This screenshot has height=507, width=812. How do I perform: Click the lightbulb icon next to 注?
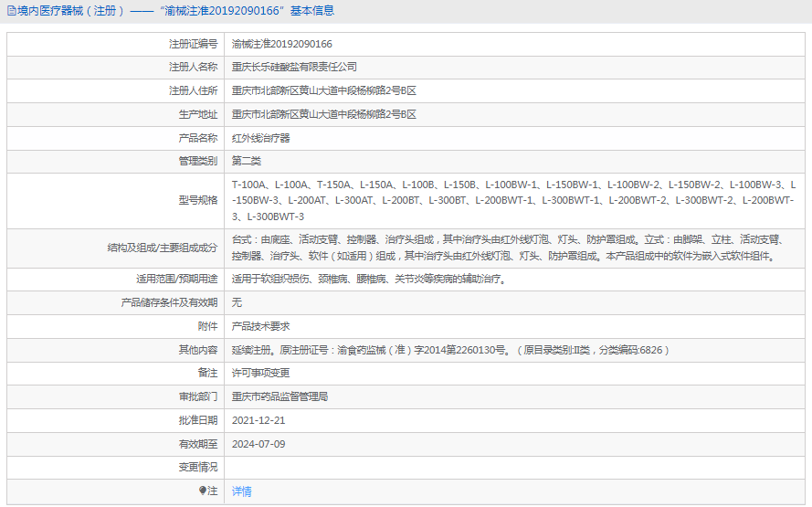click(x=203, y=491)
